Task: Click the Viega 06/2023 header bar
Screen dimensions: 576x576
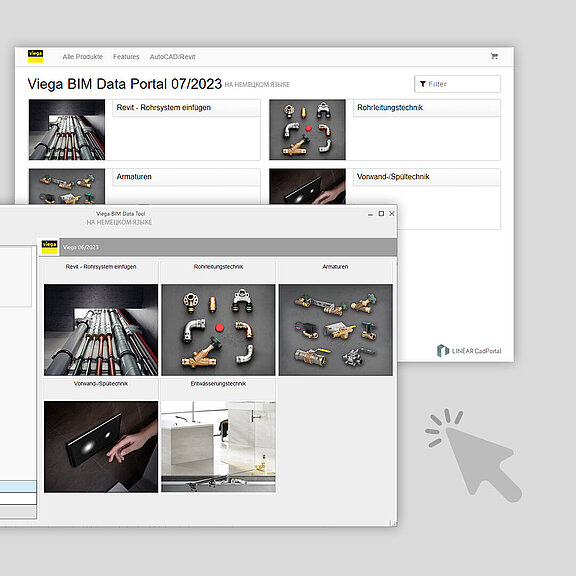Action: pyautogui.click(x=228, y=247)
